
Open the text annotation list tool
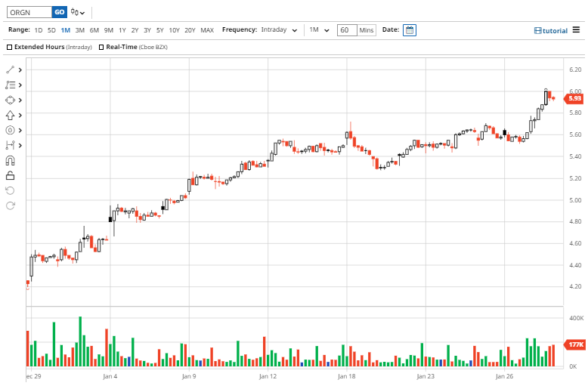(x=10, y=85)
